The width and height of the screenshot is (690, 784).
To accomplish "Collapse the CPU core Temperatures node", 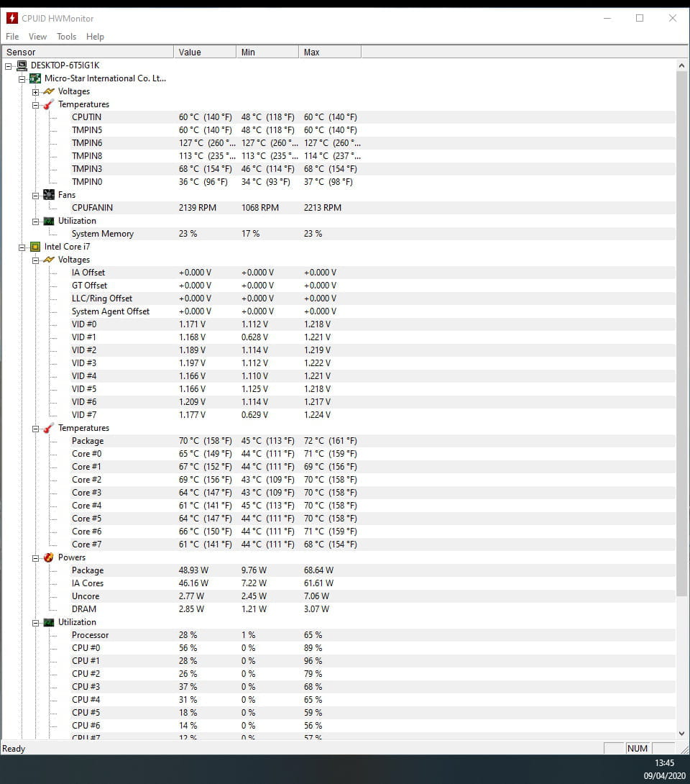I will 35,429.
